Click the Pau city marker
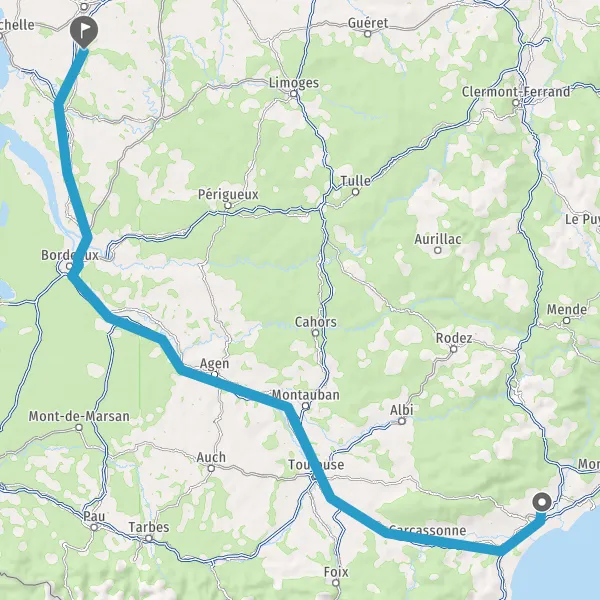The width and height of the screenshot is (600, 600). 94,527
